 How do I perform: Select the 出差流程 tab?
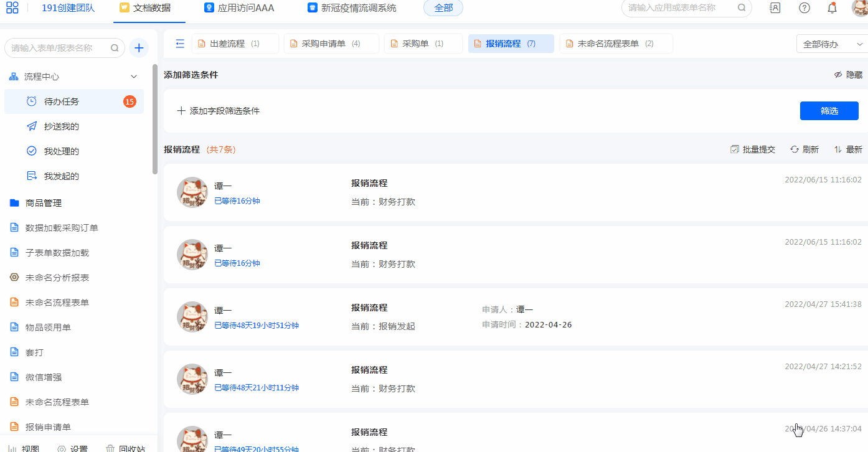click(x=234, y=44)
